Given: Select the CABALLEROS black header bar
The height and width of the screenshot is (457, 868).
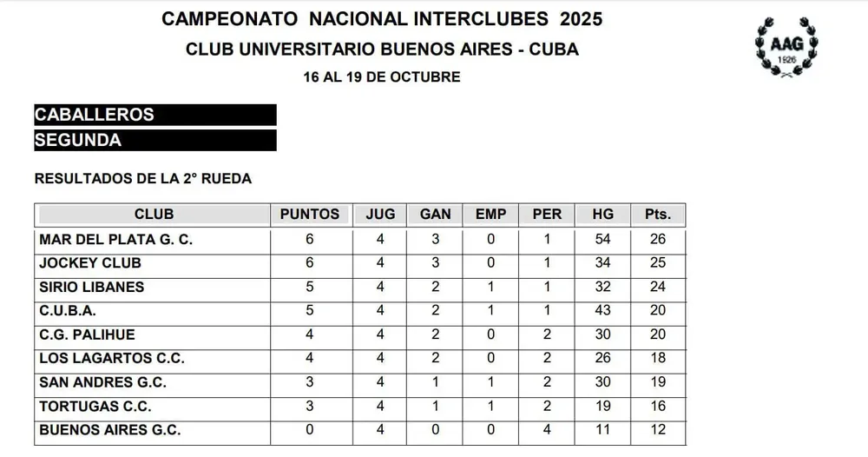Looking at the screenshot, I should (x=155, y=115).
